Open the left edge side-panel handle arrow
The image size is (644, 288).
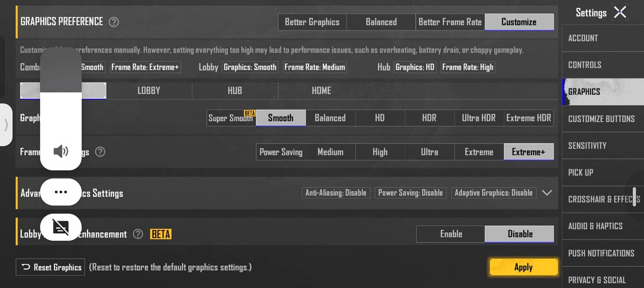(6, 125)
